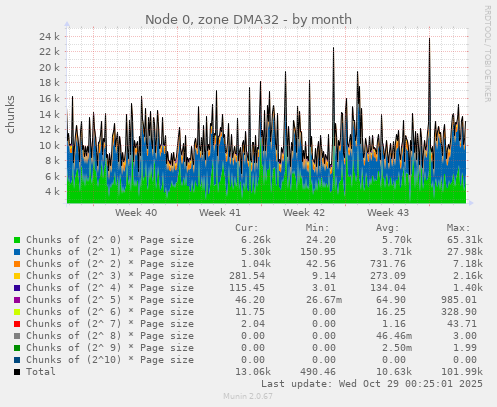Click the dark green swatch for 2^9 chunks
Image resolution: width=497 pixels, height=407 pixels.
17,348
